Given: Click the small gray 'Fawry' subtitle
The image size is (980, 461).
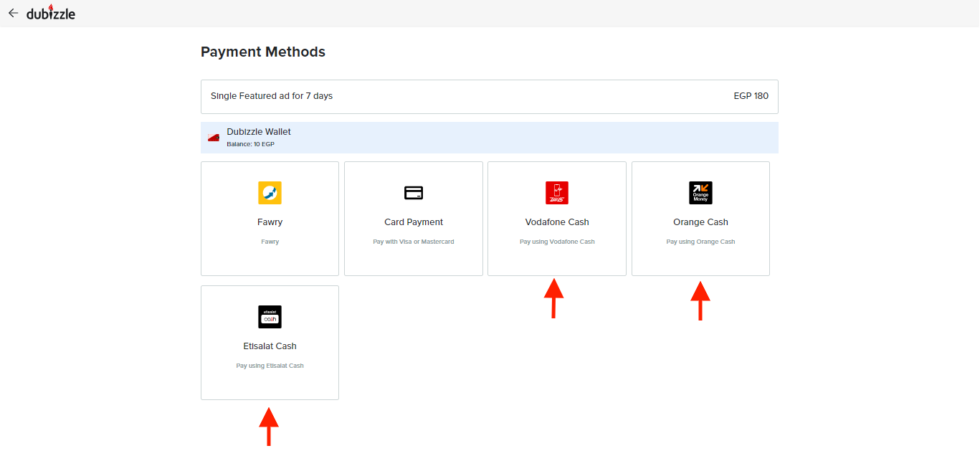Looking at the screenshot, I should pyautogui.click(x=270, y=242).
